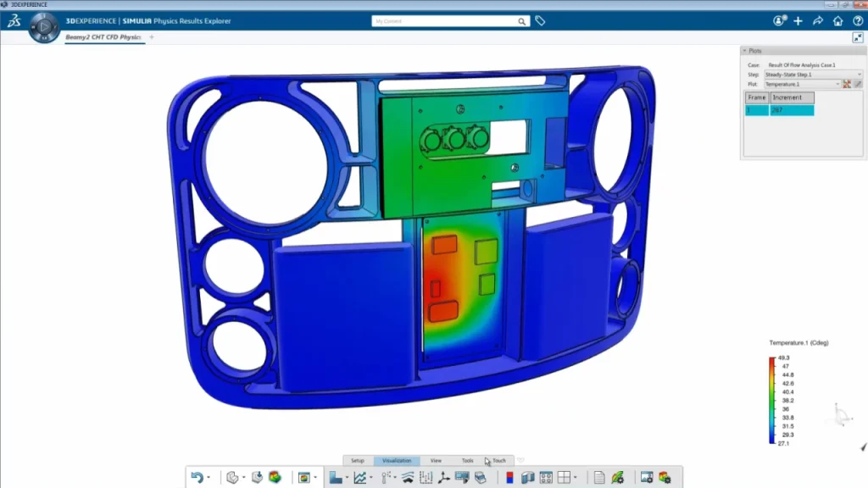The image size is (868, 488).
Task: Click the tag icon beside search bar
Action: pyautogui.click(x=540, y=21)
